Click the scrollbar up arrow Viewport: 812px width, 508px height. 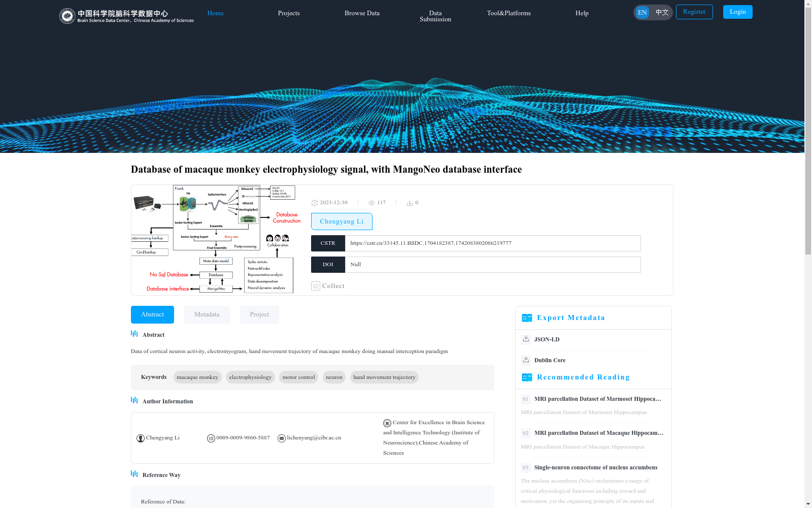[808, 4]
